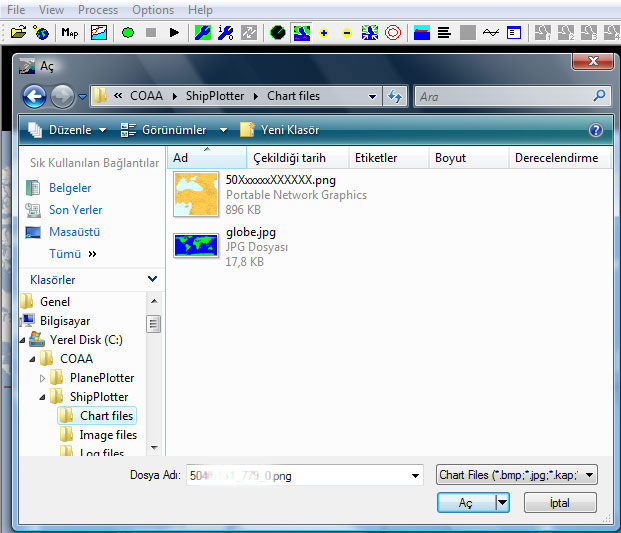Image resolution: width=621 pixels, height=533 pixels.
Task: Open the Son Yerler link
Action: [x=76, y=210]
